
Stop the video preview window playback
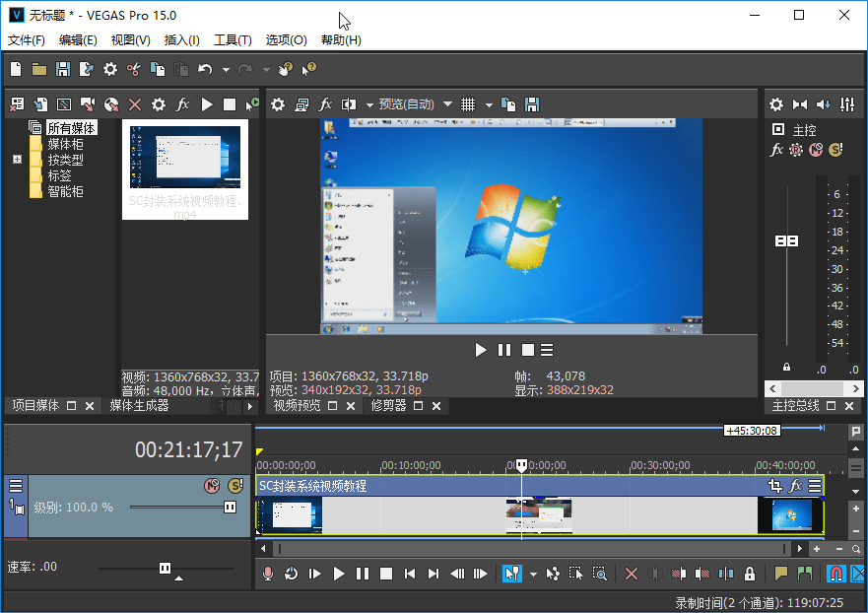528,350
